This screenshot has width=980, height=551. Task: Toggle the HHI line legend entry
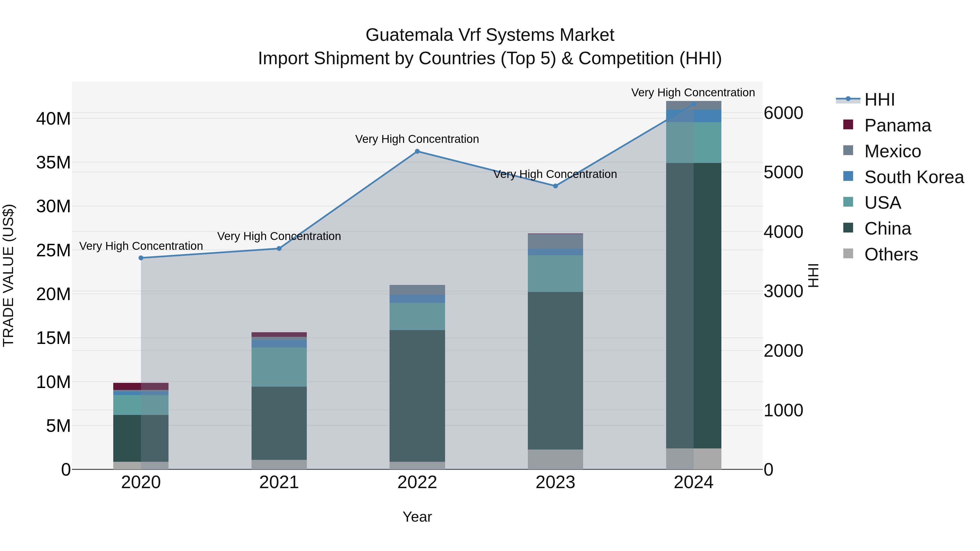pyautogui.click(x=865, y=100)
